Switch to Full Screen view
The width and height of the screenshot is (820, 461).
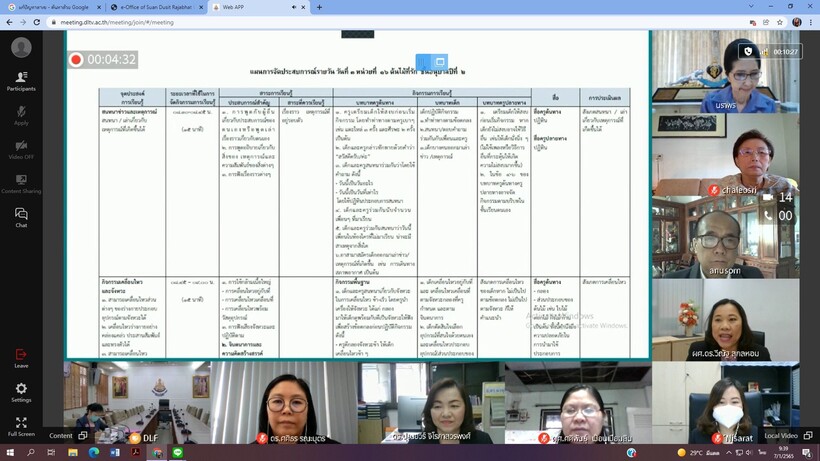(x=21, y=427)
